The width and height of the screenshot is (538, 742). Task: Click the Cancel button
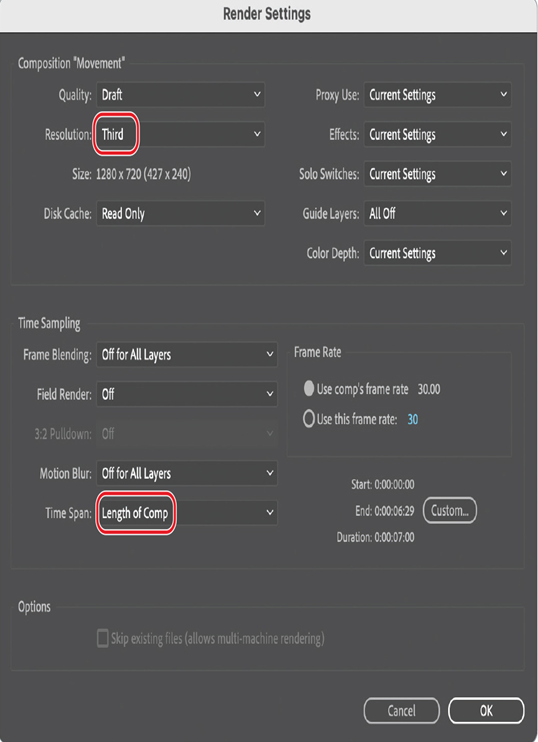pos(401,710)
